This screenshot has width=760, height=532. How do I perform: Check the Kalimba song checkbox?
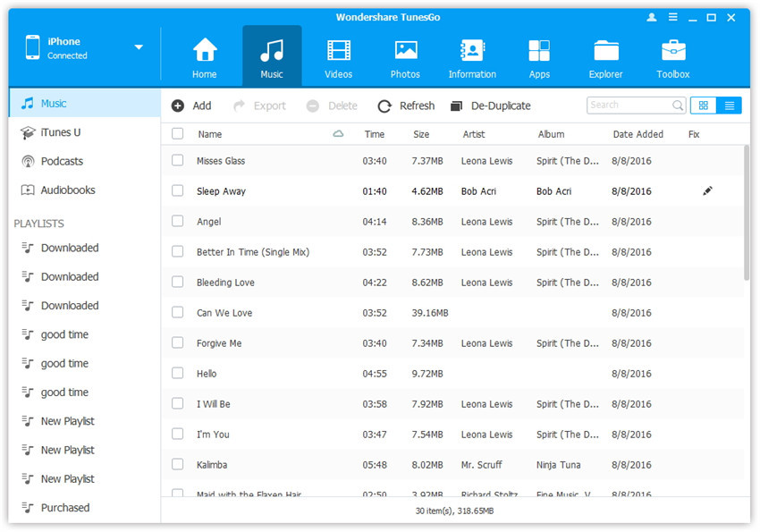coord(177,465)
